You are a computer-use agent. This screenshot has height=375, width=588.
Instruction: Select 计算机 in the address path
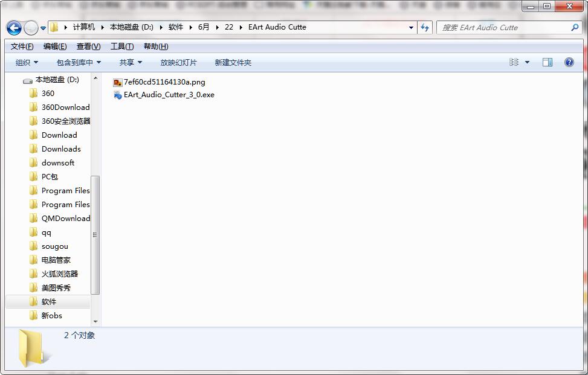pos(83,27)
